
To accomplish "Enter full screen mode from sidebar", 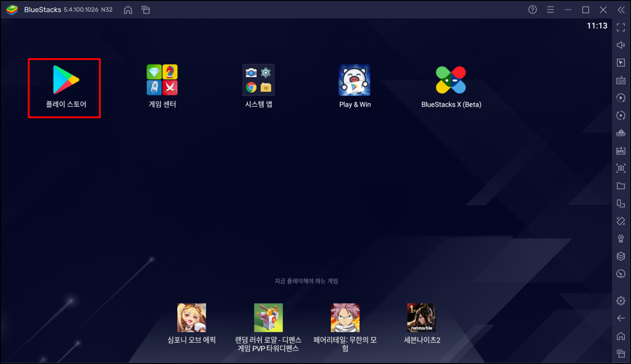I will click(x=621, y=27).
